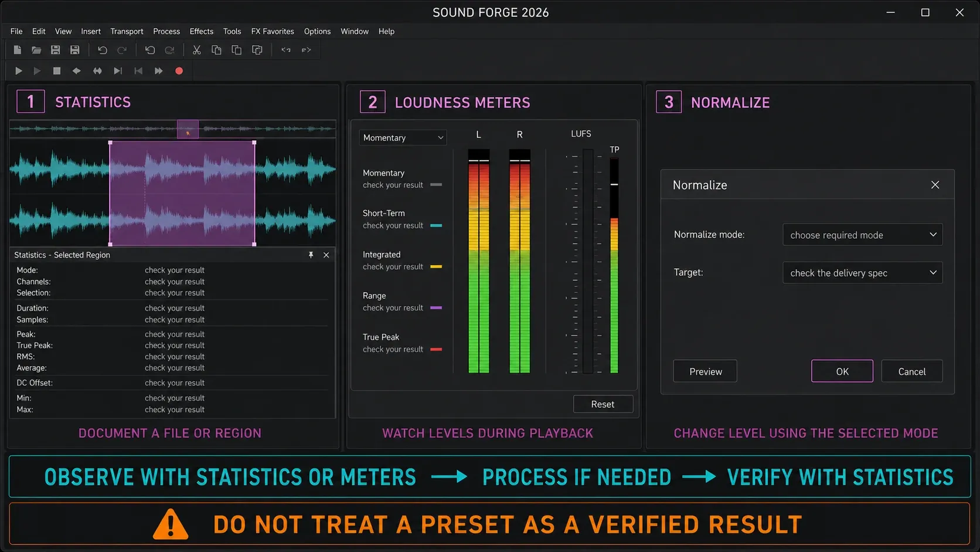Click the Integrated reading in Loudness Meters
Viewport: 980px width, 552px height.
coord(393,267)
